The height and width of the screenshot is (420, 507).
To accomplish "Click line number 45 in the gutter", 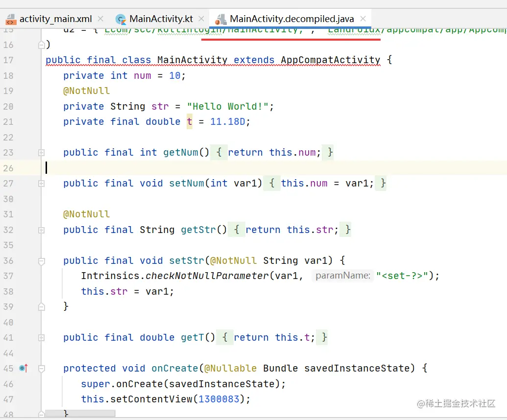I will 8,369.
